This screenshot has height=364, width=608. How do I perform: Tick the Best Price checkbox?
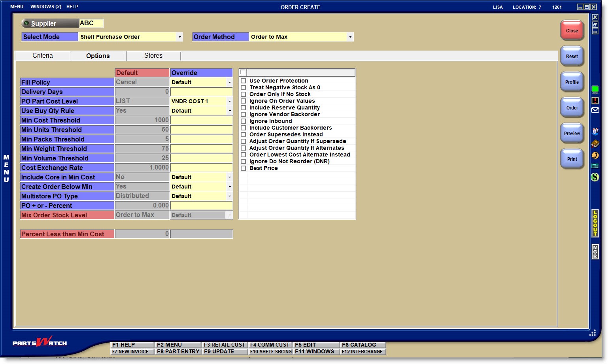(x=244, y=168)
